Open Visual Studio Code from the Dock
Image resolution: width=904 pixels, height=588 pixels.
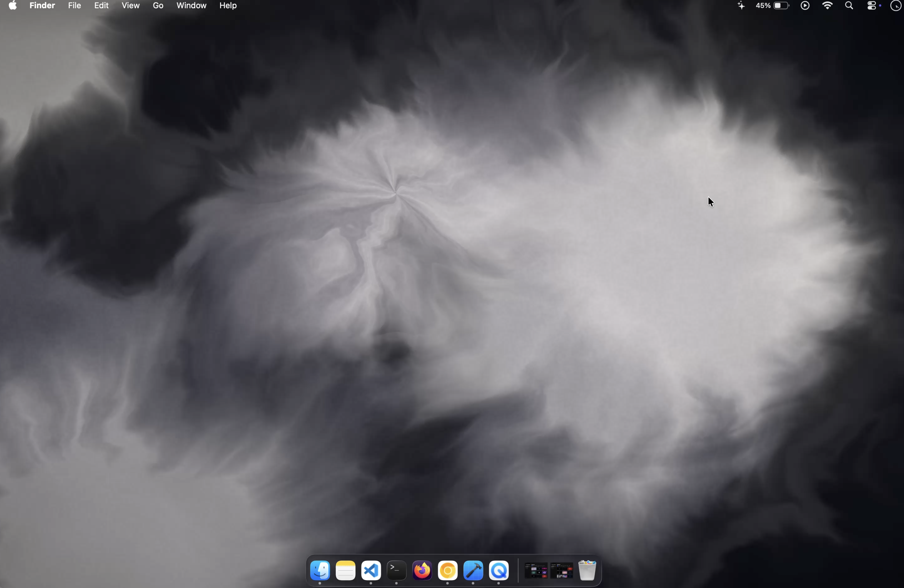[371, 571]
